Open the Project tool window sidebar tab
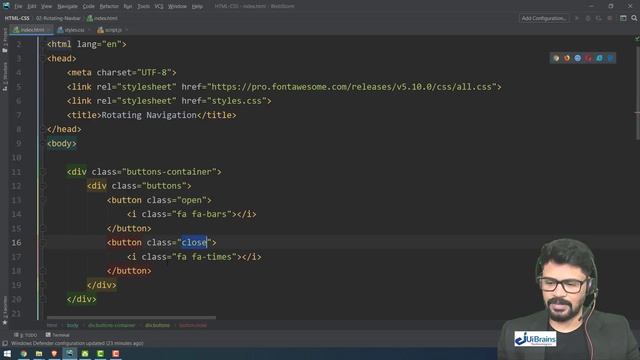The width and height of the screenshot is (640, 360). pyautogui.click(x=5, y=40)
